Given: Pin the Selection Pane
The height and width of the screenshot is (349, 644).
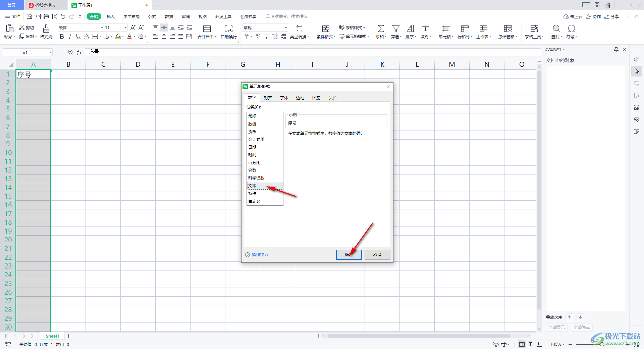Looking at the screenshot, I should [x=616, y=49].
